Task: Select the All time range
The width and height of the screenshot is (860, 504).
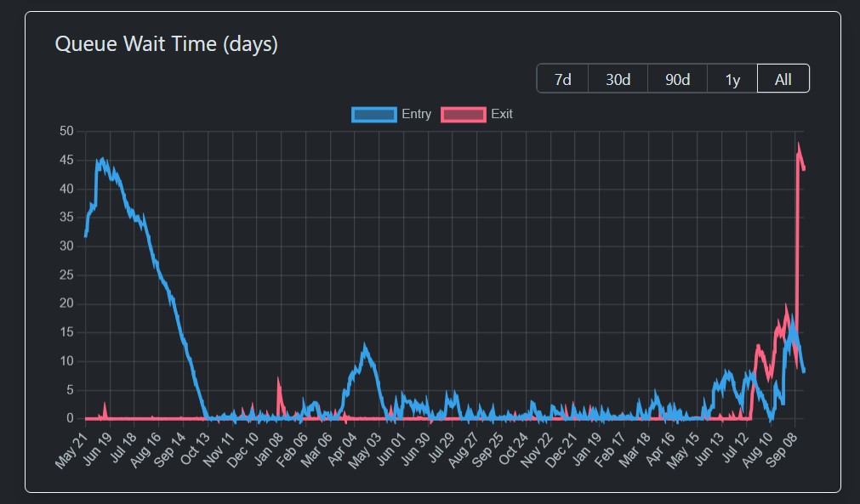Action: [783, 79]
